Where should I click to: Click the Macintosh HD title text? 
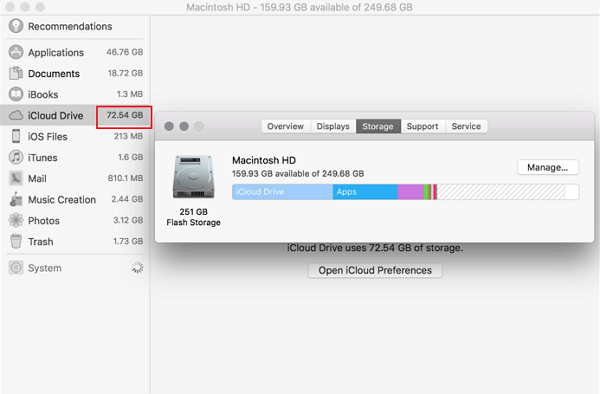tap(264, 160)
